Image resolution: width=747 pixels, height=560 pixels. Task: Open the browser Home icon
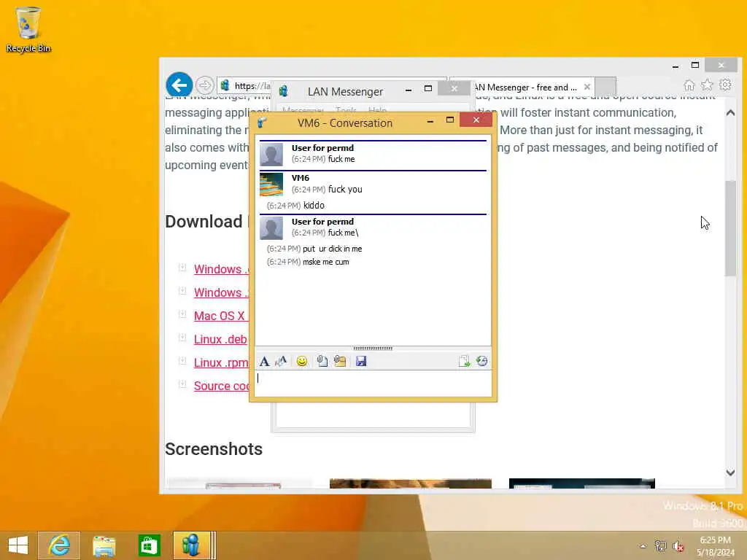689,85
